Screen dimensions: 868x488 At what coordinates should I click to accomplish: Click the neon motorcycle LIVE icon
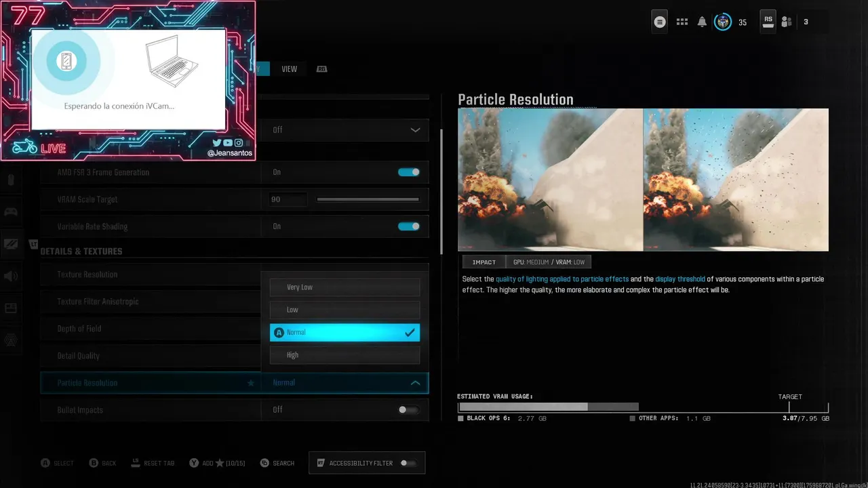pos(24,147)
